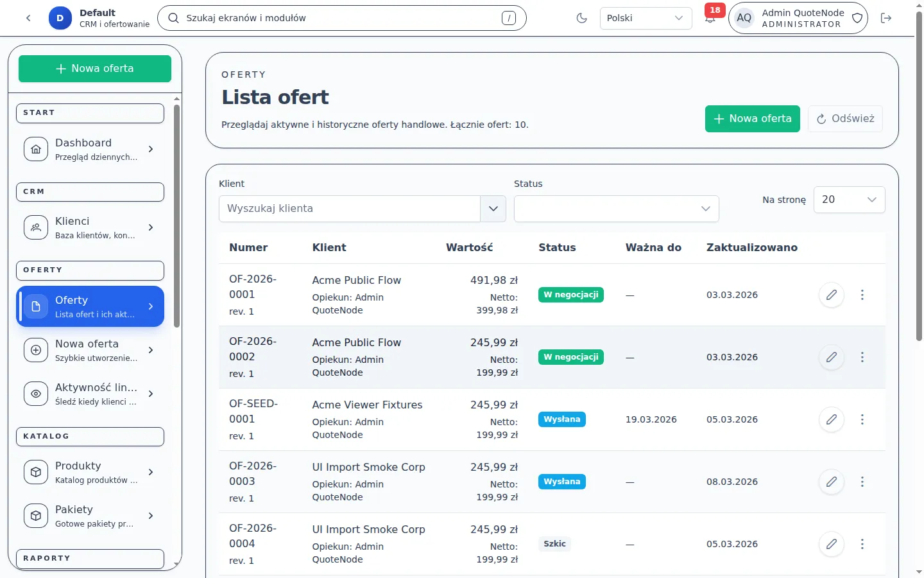Edit offer OF-2026-0004 using the pencil icon
This screenshot has height=578, width=924.
(831, 544)
